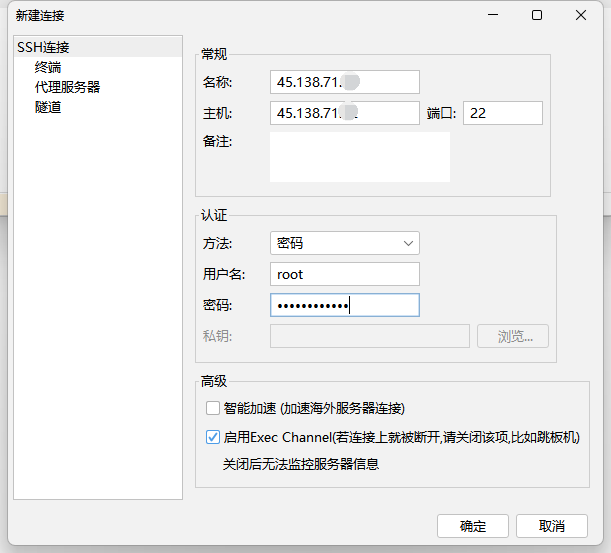
Task: Click the 名称 name input field
Action: coord(344,82)
